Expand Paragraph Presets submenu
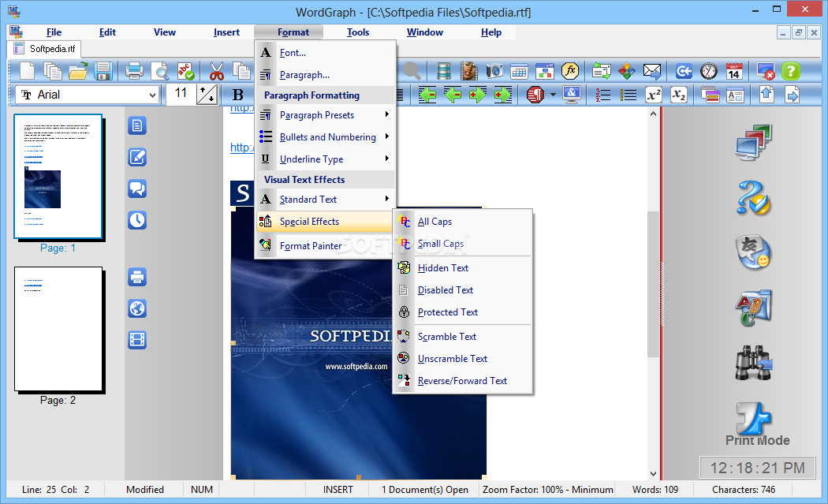This screenshot has width=828, height=504. [x=324, y=114]
